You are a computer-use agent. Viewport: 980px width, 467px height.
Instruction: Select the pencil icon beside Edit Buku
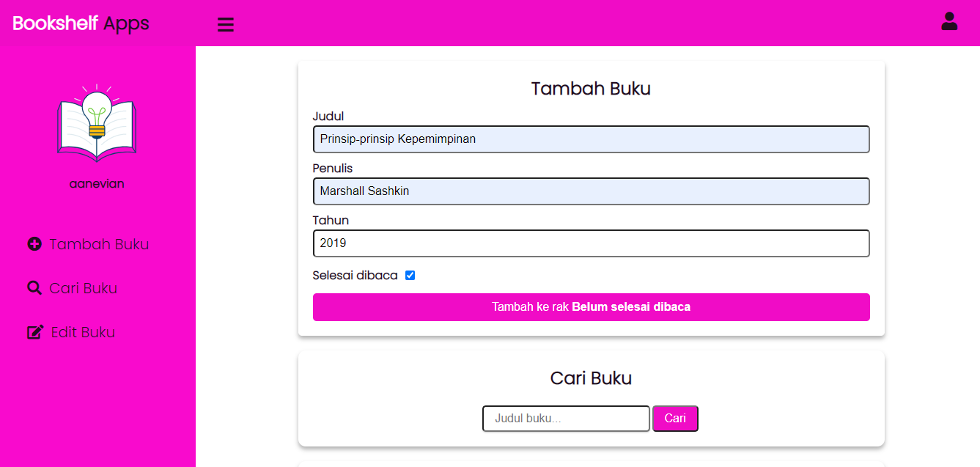tap(34, 331)
